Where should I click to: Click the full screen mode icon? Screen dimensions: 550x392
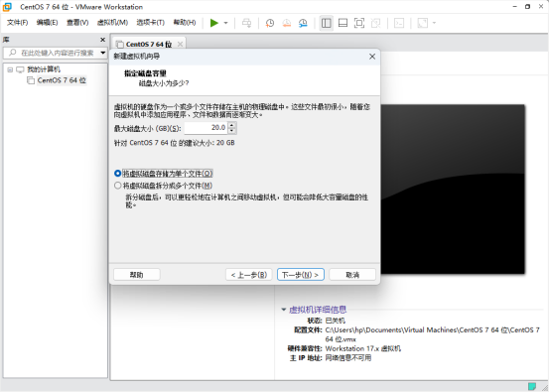359,23
